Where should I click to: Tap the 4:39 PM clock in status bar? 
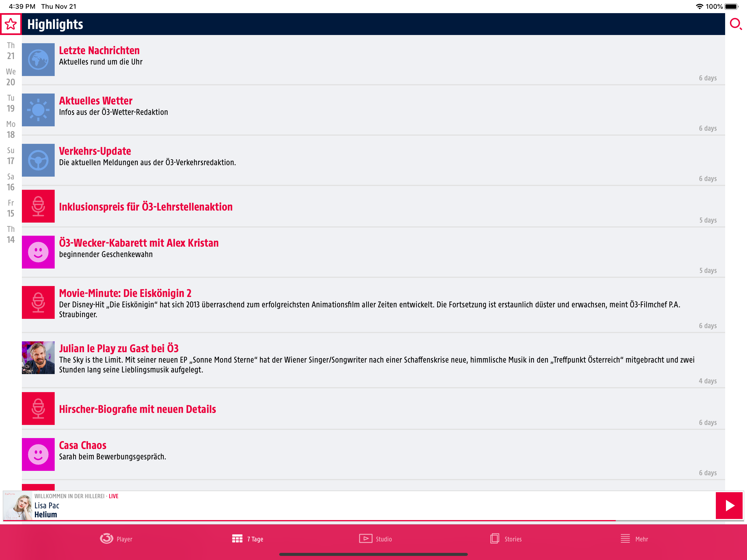pos(22,6)
